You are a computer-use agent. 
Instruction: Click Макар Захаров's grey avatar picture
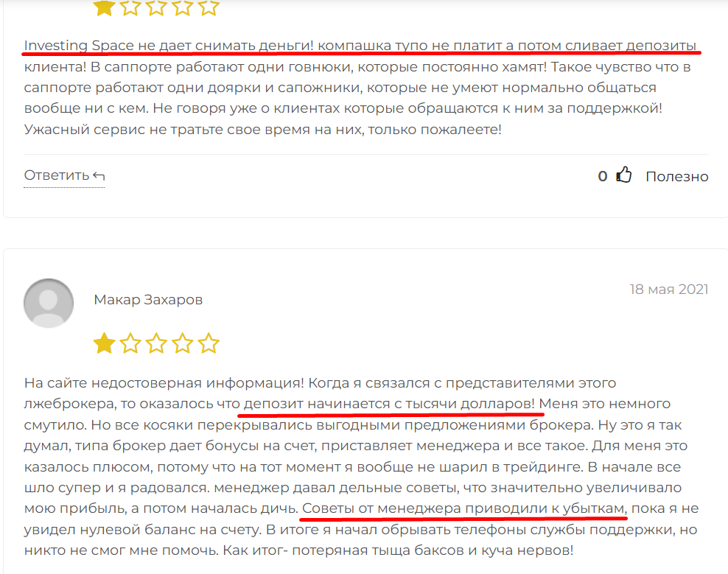click(49, 304)
